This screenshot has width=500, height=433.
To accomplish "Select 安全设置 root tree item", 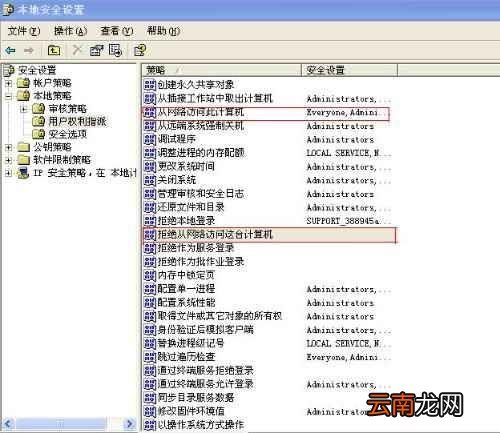I will coord(37,70).
